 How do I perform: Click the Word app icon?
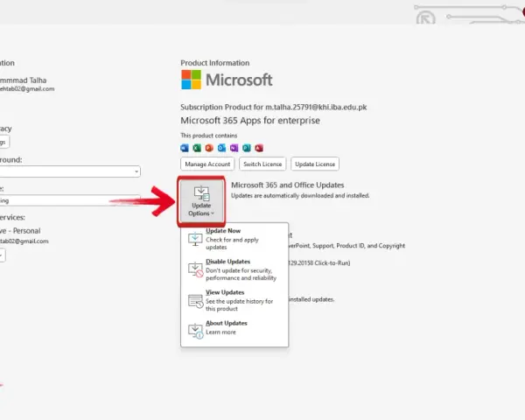coord(185,148)
